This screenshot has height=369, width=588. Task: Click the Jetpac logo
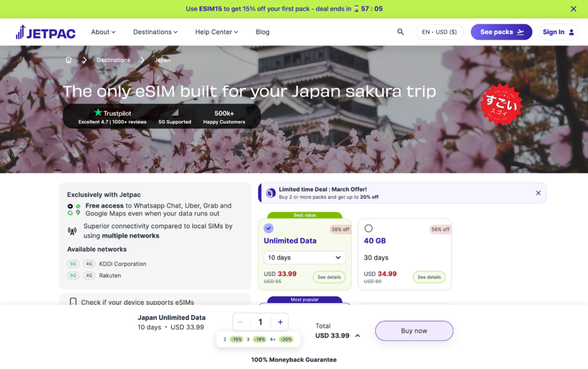pyautogui.click(x=45, y=32)
